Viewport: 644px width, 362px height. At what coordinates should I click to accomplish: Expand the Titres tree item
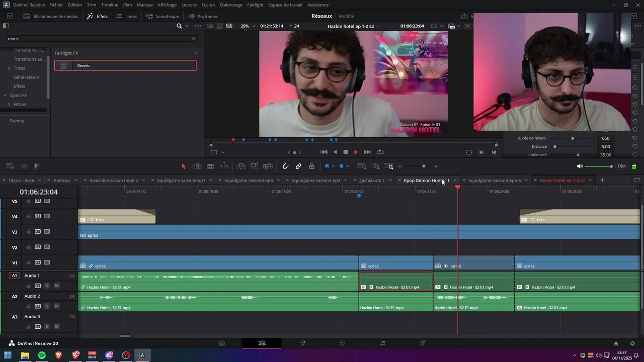coord(9,68)
